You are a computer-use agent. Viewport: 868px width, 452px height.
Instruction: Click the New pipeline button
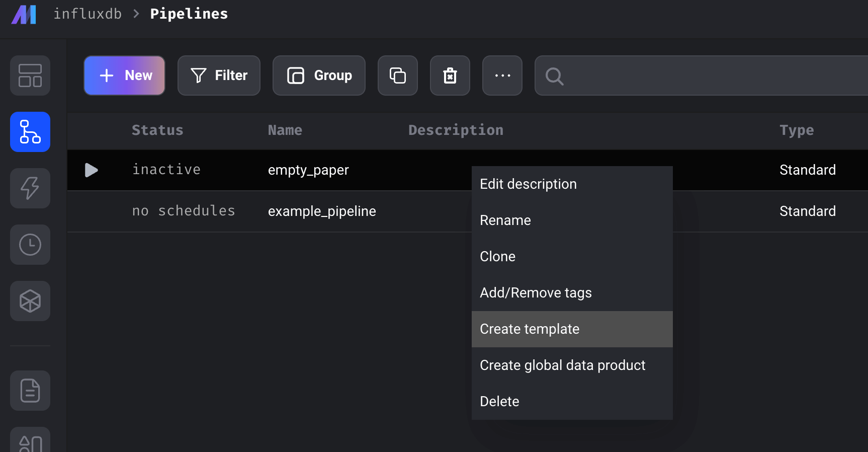click(x=124, y=76)
